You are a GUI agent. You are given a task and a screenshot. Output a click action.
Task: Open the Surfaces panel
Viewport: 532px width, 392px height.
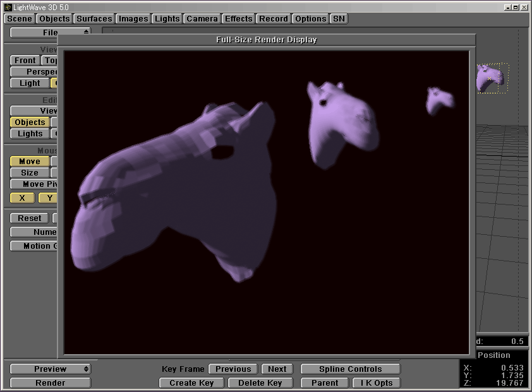coord(94,19)
